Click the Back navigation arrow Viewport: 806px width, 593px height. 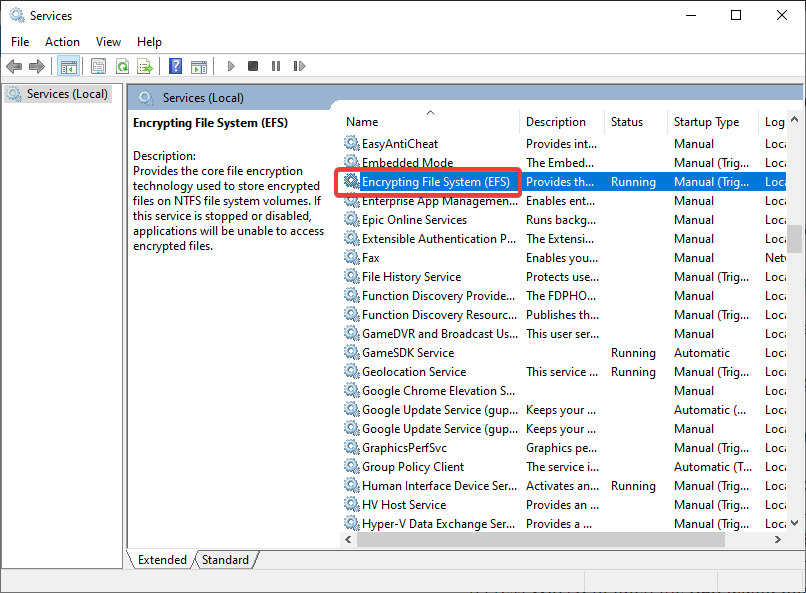click(14, 66)
